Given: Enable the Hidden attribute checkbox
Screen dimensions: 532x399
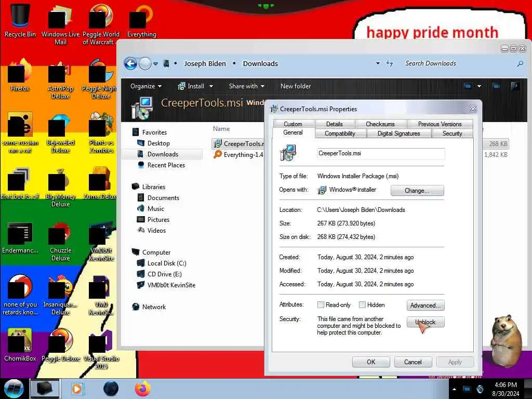Looking at the screenshot, I should [x=362, y=304].
